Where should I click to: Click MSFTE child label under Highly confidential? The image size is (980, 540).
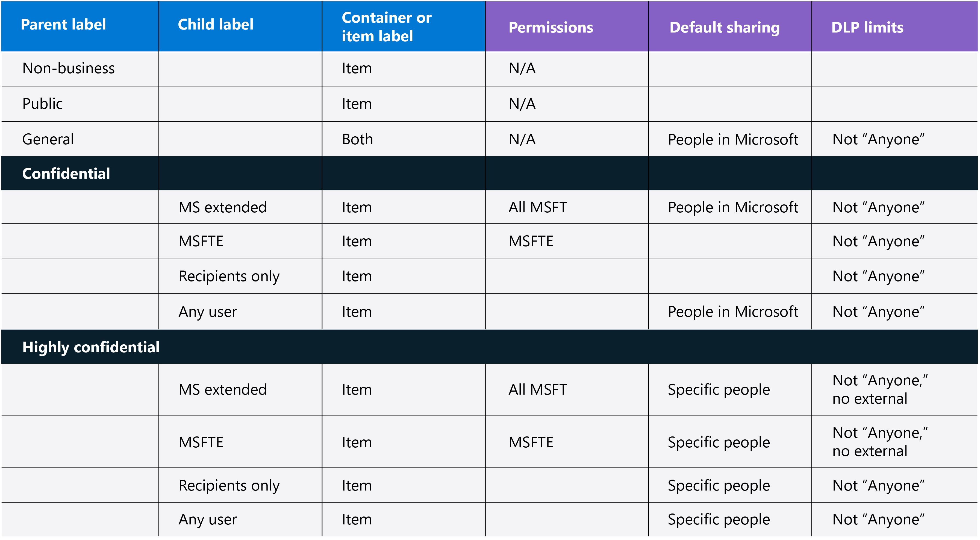pos(201,442)
